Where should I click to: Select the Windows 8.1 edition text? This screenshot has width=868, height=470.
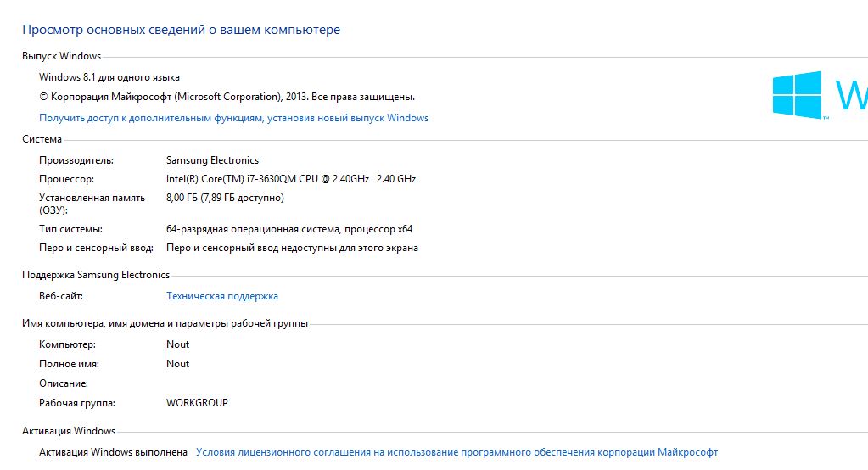[109, 77]
